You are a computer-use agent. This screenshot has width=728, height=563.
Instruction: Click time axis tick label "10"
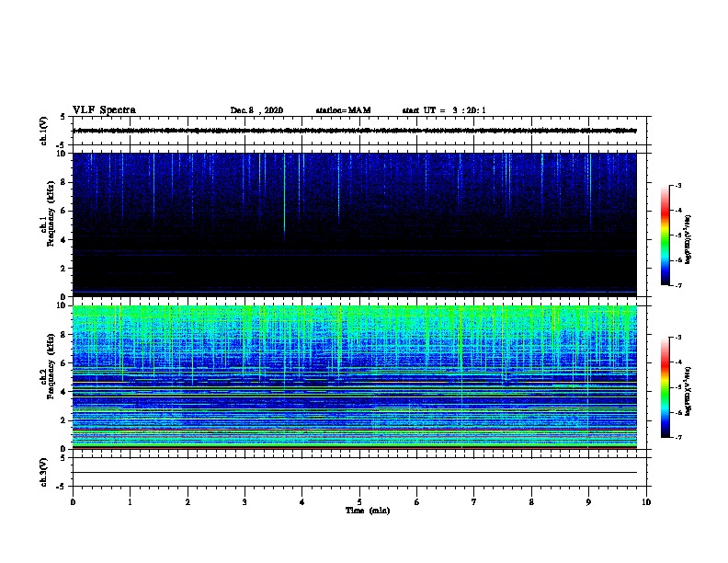click(x=646, y=502)
